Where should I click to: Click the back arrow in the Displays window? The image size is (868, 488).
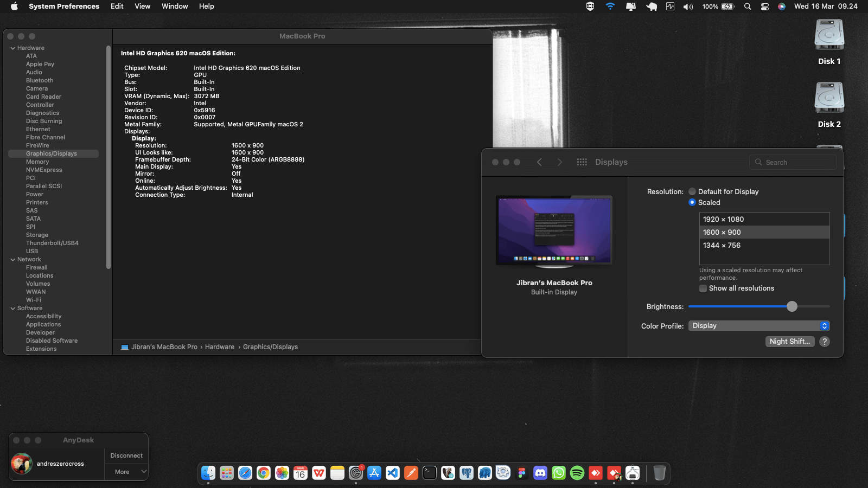click(x=539, y=162)
